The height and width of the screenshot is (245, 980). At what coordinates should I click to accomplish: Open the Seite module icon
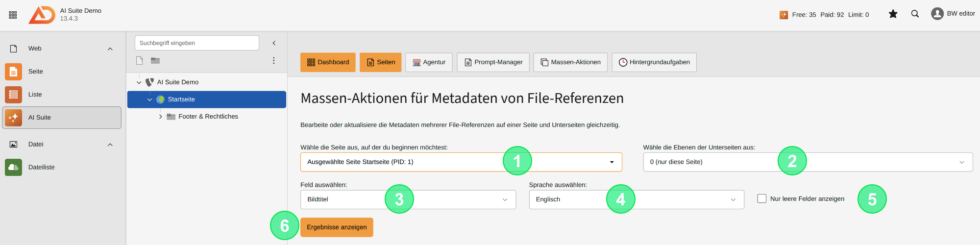(13, 72)
